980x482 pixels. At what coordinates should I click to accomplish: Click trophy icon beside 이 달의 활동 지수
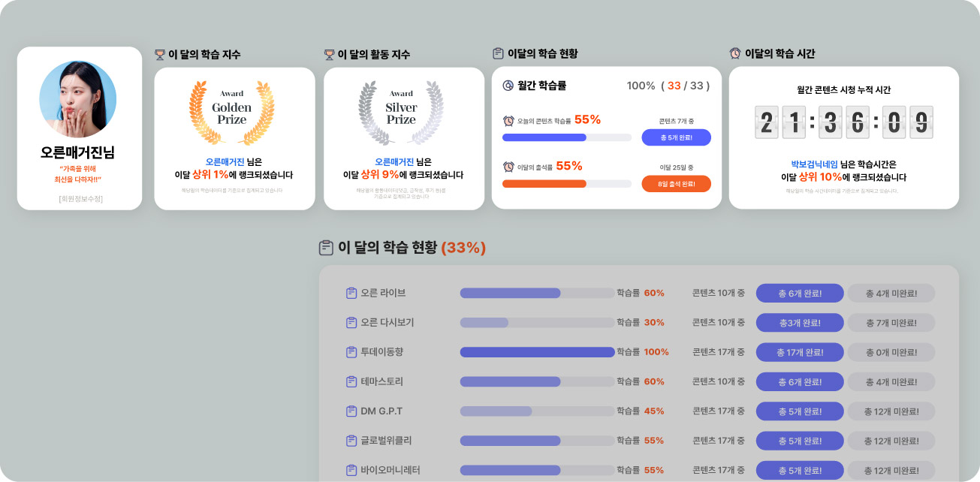click(x=329, y=55)
